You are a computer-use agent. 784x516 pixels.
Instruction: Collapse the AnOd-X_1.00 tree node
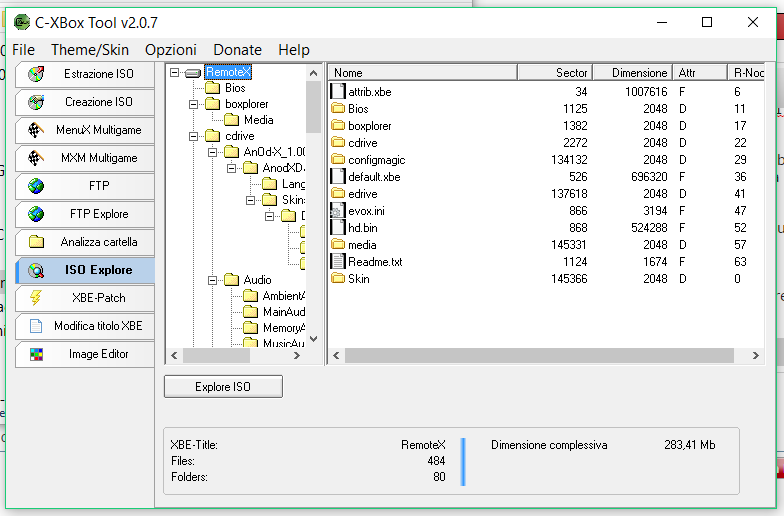(x=212, y=152)
